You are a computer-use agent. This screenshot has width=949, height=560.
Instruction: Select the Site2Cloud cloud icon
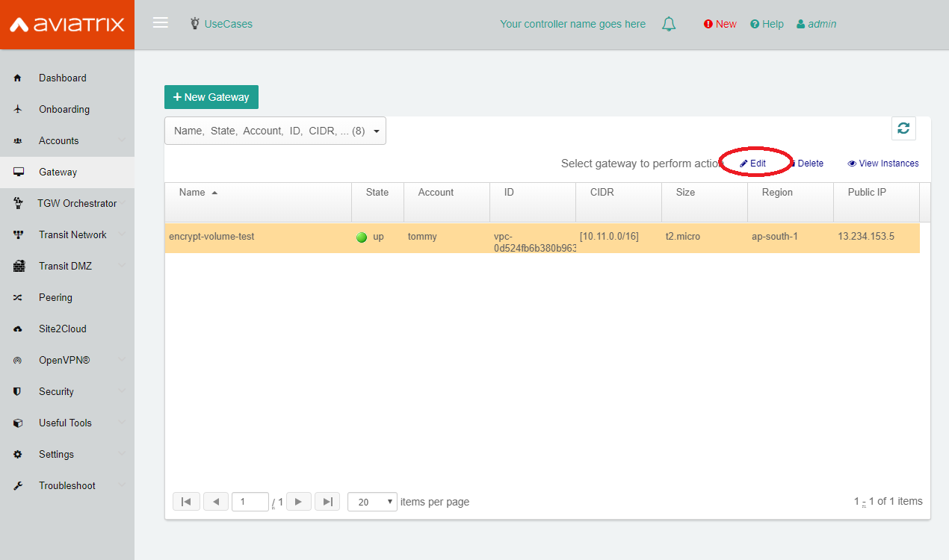coord(17,329)
